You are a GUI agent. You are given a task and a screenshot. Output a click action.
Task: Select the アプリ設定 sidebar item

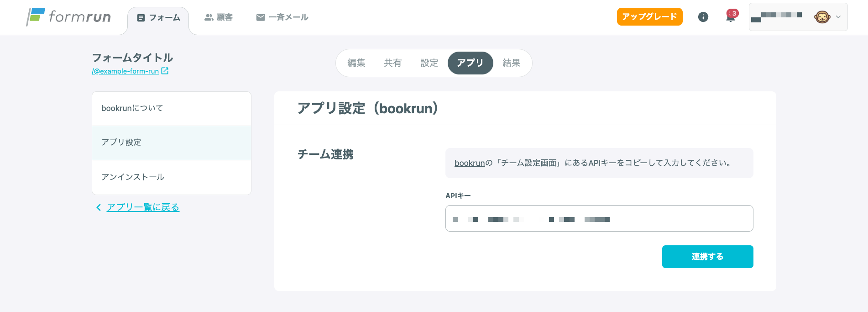172,143
